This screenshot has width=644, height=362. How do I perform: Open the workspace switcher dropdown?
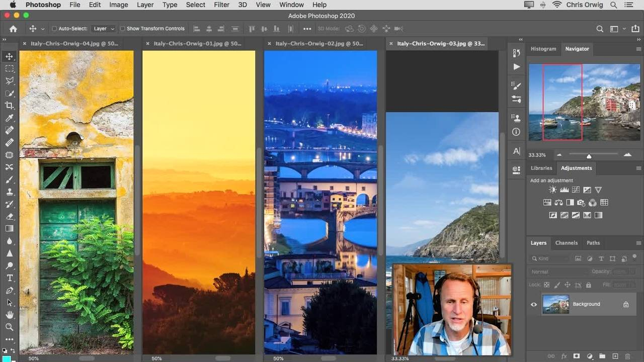coord(616,29)
